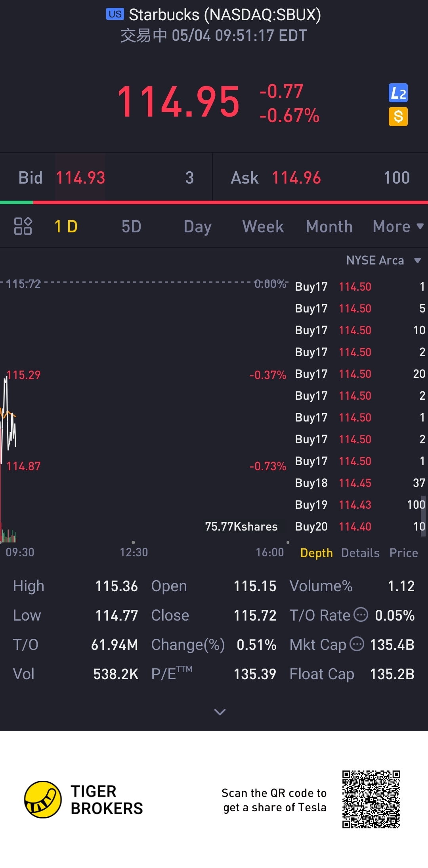The width and height of the screenshot is (428, 868).
Task: Switch to the 5D chart tab
Action: [x=131, y=226]
